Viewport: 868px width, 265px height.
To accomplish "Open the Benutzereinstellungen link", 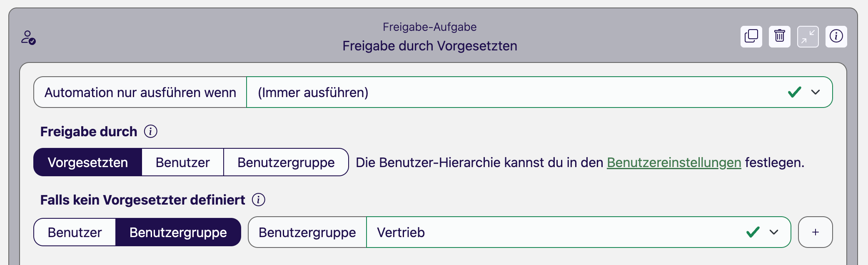I will (x=673, y=162).
